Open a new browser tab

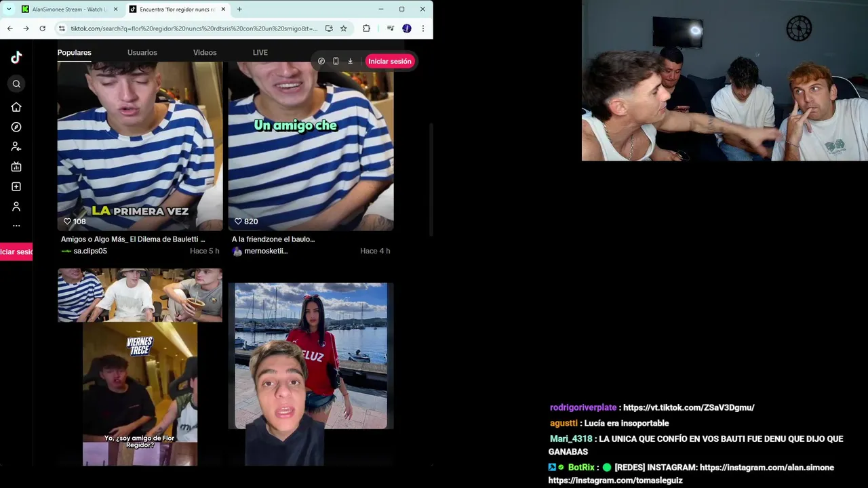tap(239, 9)
